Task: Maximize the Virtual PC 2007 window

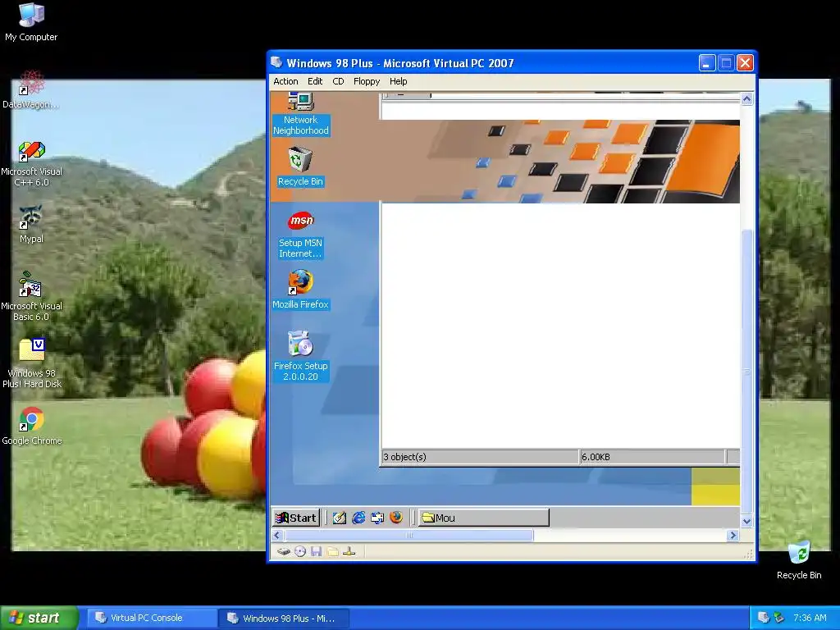Action: [x=726, y=63]
